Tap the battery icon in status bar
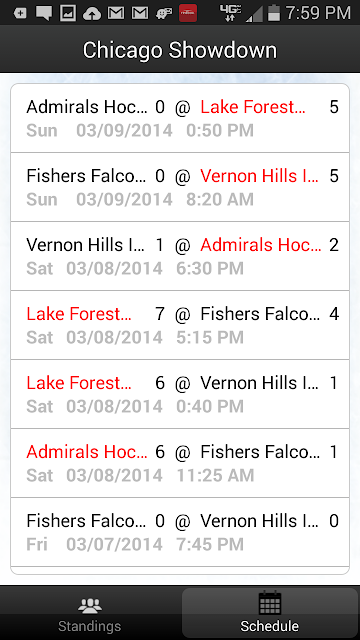Viewport: 360px width, 640px height. [x=274, y=13]
